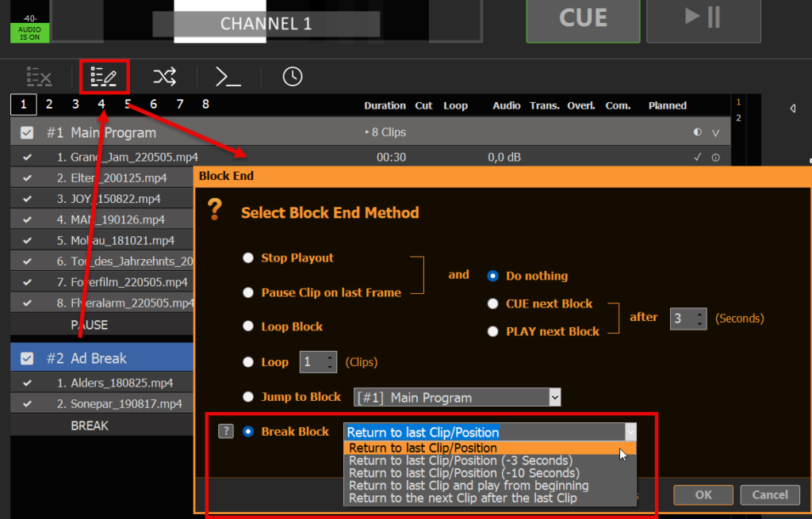Screen dimensions: 812x519
Task: Open the clock scheduling icon
Action: 292,77
